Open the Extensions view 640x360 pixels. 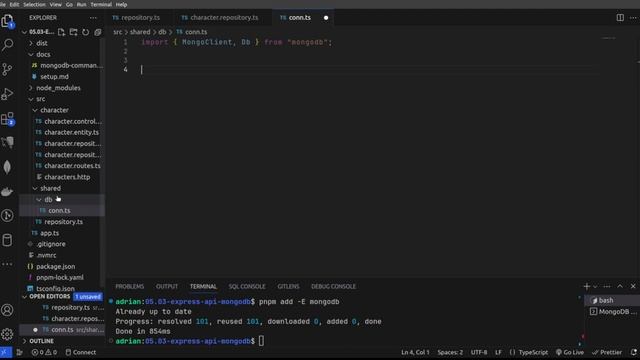[x=7, y=118]
